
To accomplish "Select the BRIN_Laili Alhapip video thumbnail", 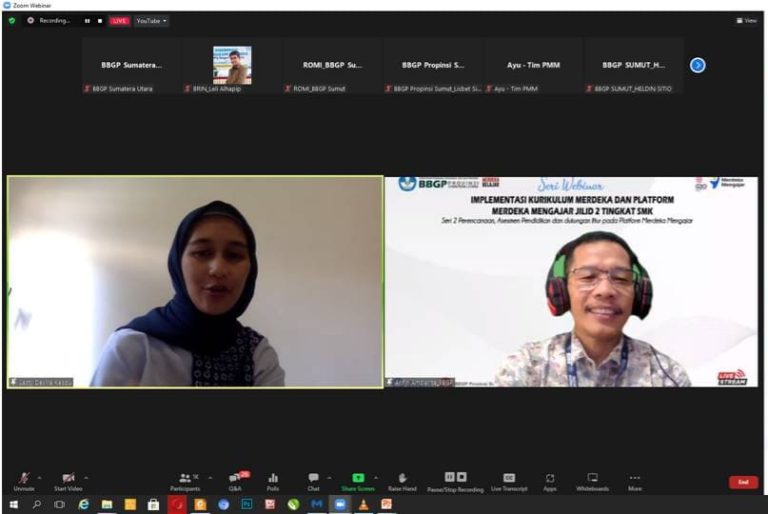I will (x=232, y=66).
